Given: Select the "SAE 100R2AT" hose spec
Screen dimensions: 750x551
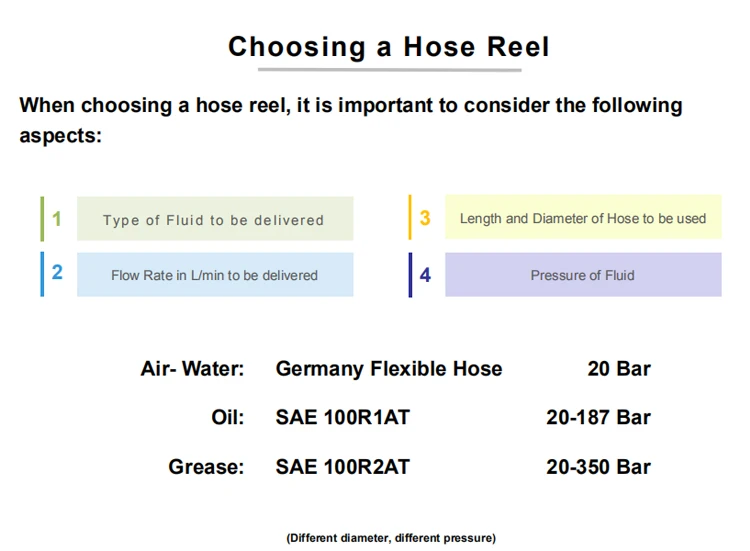Looking at the screenshot, I should pyautogui.click(x=342, y=467).
